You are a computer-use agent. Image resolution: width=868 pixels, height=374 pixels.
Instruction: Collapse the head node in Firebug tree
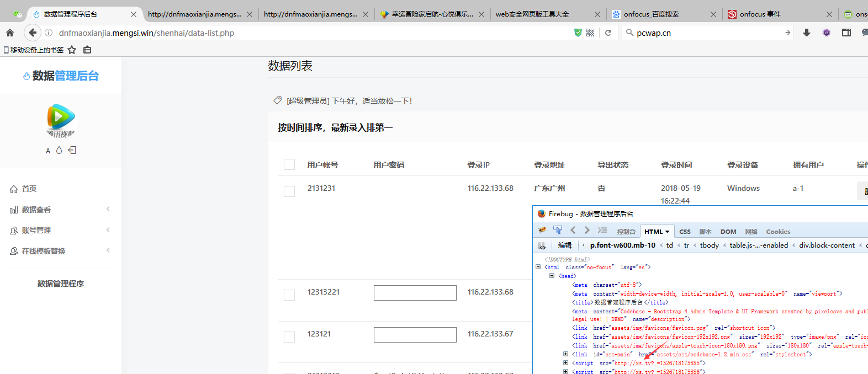552,276
